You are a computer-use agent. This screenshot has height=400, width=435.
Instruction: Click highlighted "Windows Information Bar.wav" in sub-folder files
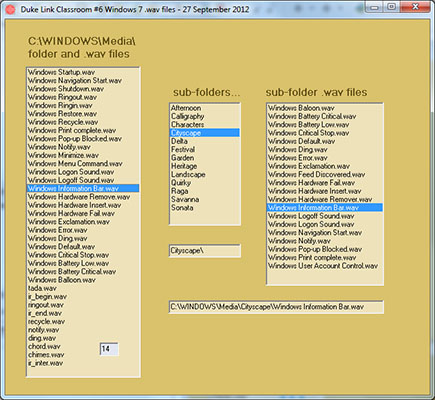coord(325,208)
